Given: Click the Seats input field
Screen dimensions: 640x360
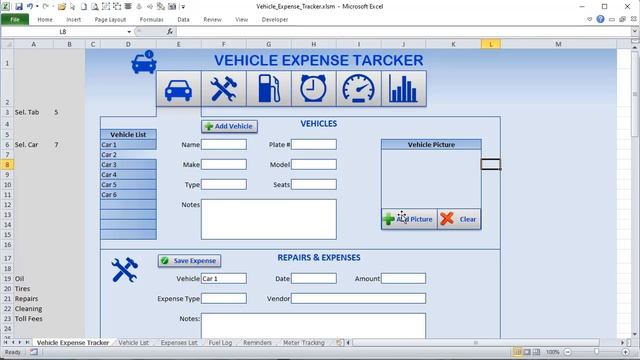Looking at the screenshot, I should 313,184.
